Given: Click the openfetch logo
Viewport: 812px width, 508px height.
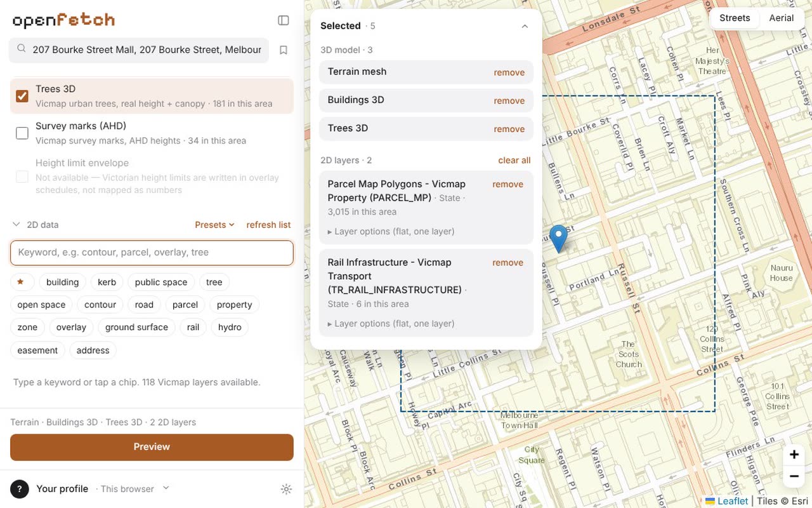Looking at the screenshot, I should click(x=63, y=20).
